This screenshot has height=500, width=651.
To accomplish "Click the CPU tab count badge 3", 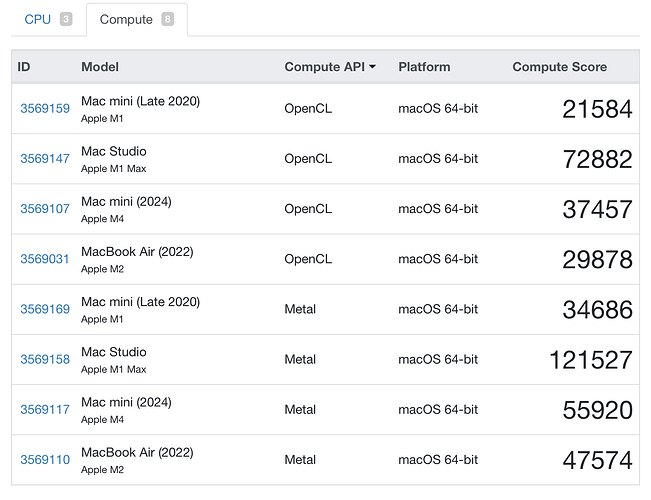I will [66, 19].
